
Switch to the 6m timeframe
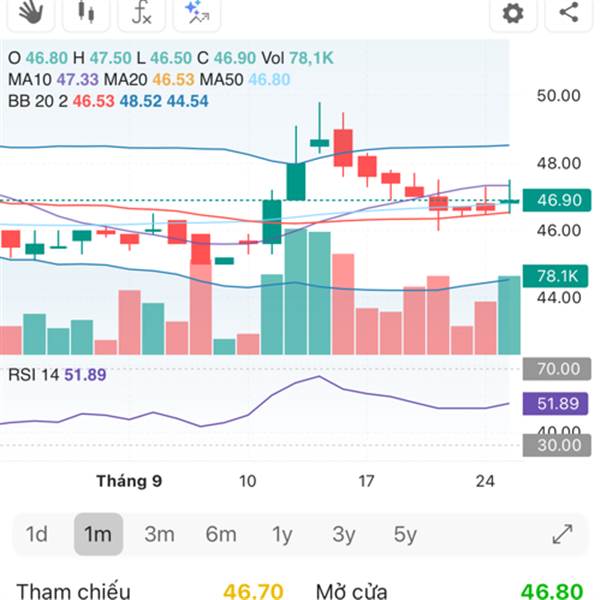coord(221,534)
